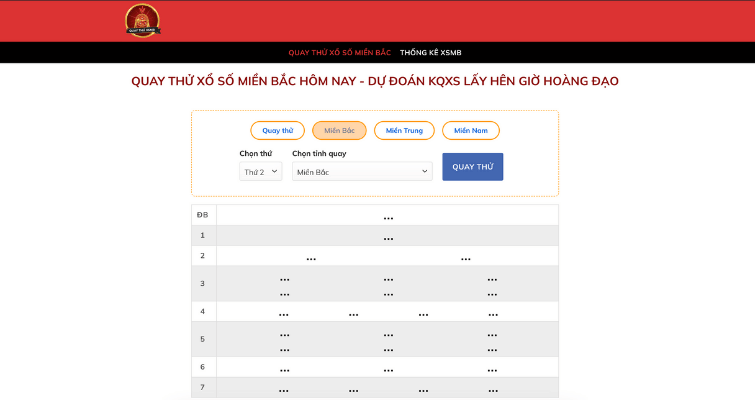Click the ĐB row label cell
The height and width of the screenshot is (400, 755).
point(203,215)
